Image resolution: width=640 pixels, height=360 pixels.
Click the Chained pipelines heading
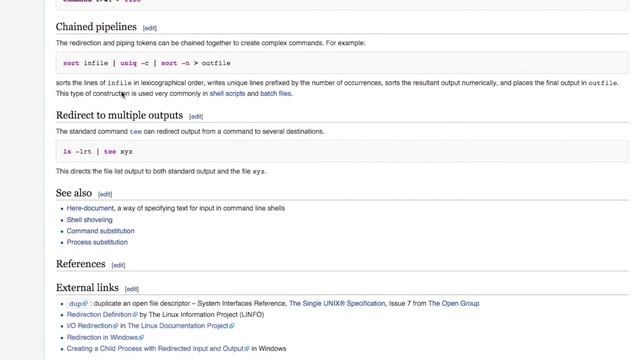click(96, 27)
